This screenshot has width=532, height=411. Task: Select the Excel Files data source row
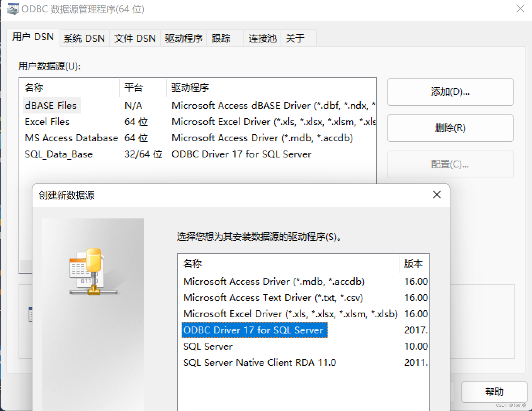pos(198,122)
